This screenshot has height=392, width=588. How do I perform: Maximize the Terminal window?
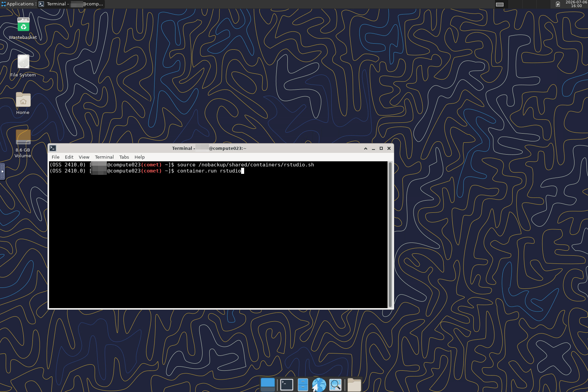point(381,148)
